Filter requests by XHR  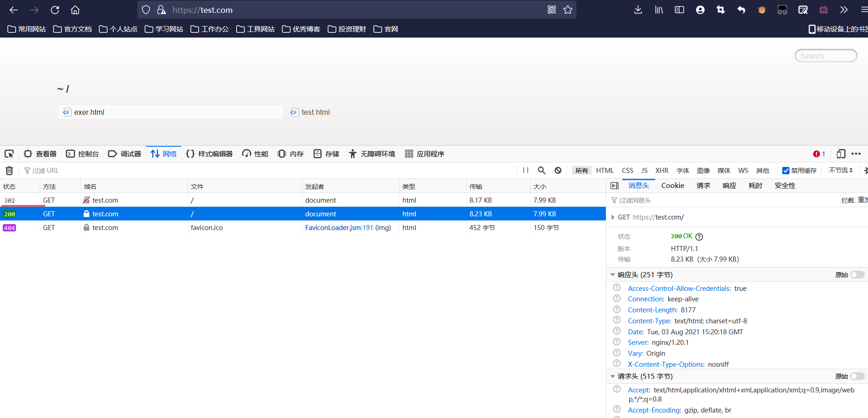coord(662,171)
